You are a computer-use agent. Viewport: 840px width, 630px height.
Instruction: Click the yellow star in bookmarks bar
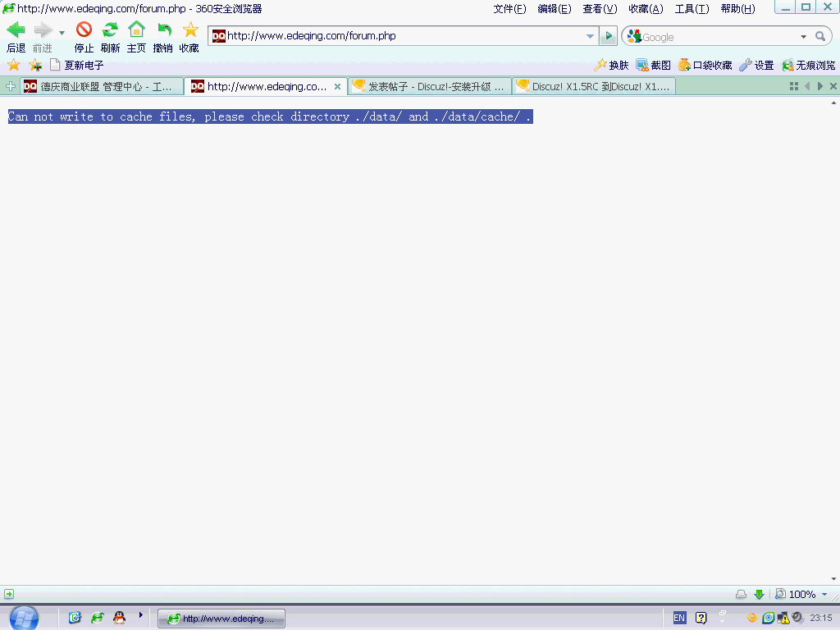click(14, 66)
